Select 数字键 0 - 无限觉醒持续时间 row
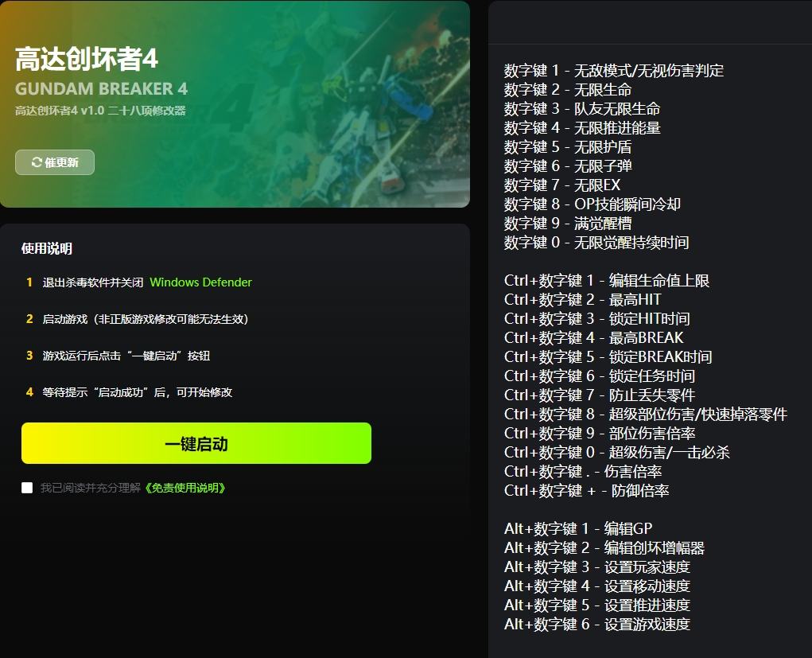The width and height of the screenshot is (812, 658). [596, 243]
